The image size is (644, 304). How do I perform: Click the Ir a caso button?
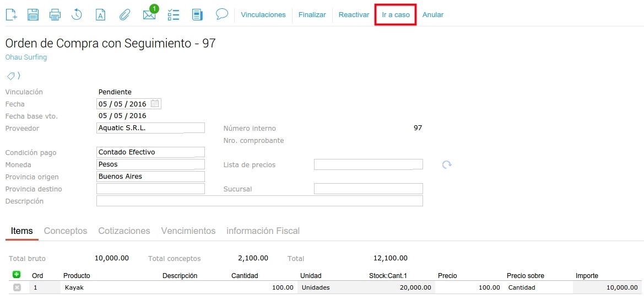[x=396, y=15]
